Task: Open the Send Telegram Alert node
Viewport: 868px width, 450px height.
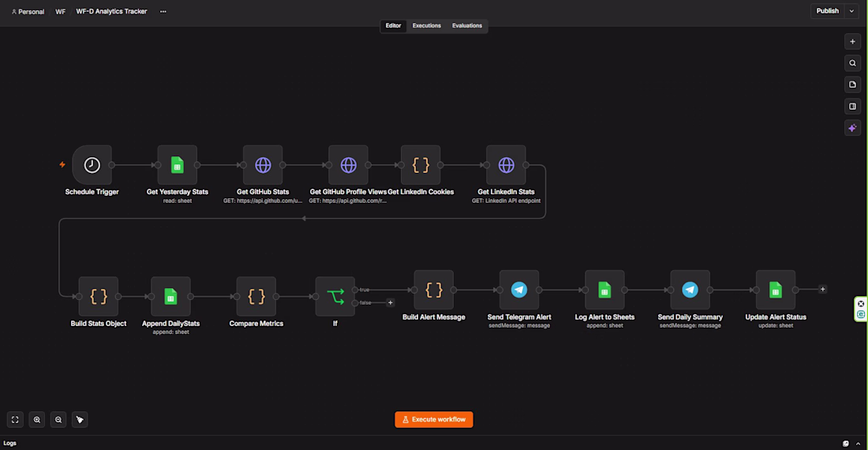Action: (519, 290)
